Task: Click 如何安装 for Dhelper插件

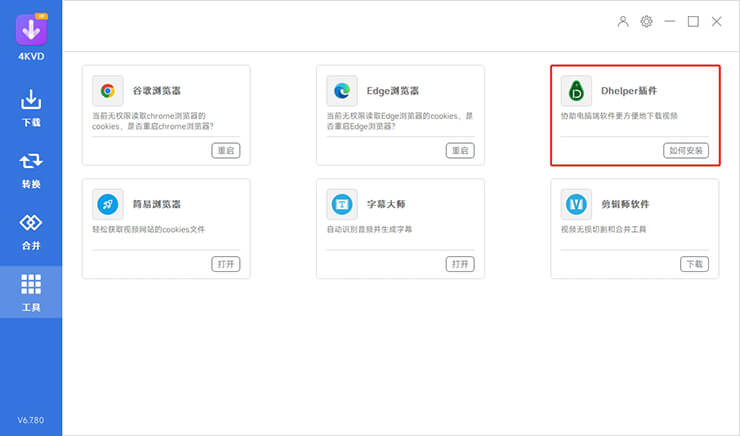Action: tap(686, 151)
